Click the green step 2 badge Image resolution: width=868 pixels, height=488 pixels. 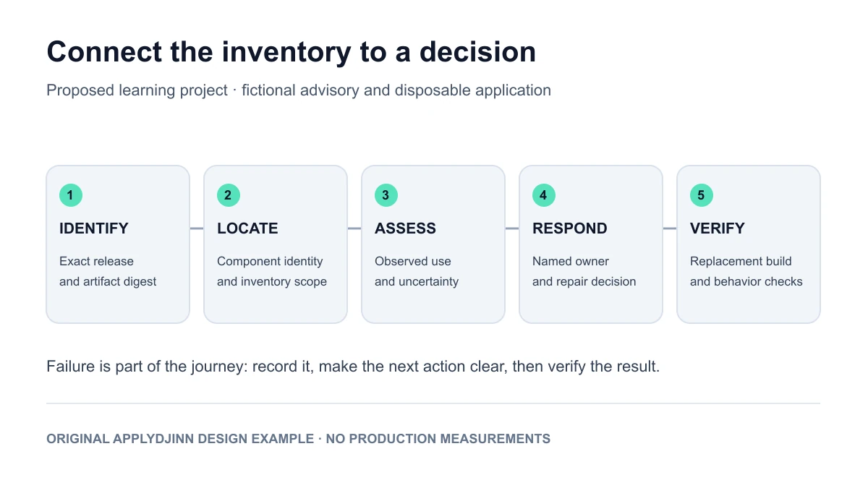229,195
